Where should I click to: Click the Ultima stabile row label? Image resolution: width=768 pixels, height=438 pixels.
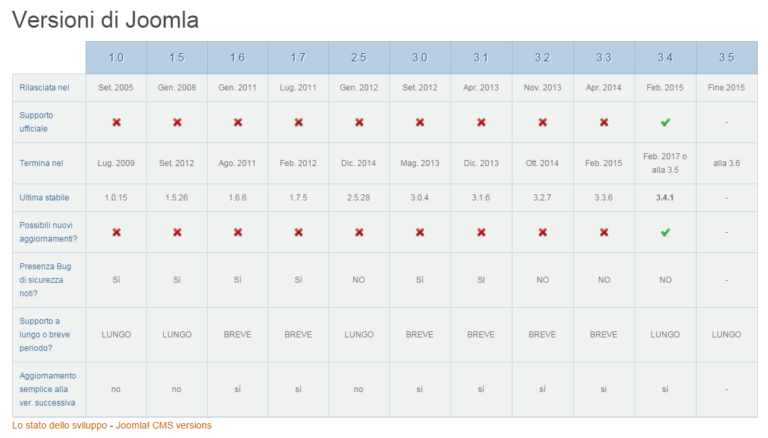(44, 198)
